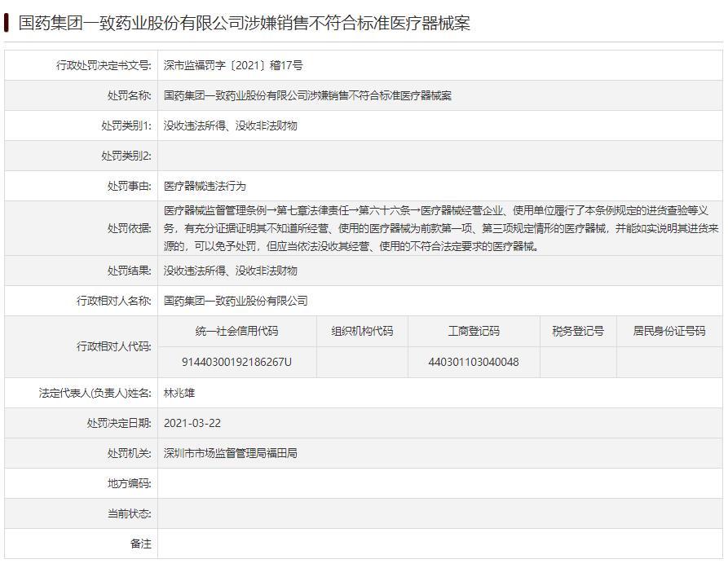Viewport: 728px width, 568px height.
Task: Click the 处罚事由 label
Action: coord(129,186)
